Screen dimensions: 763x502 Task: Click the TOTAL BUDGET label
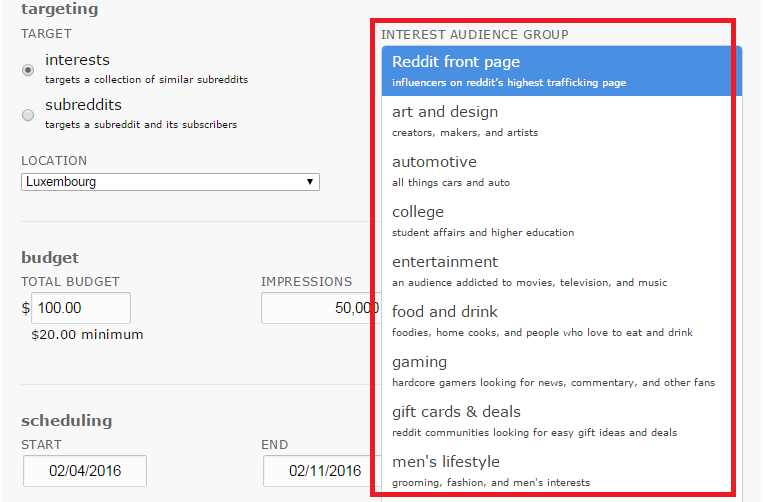70,282
